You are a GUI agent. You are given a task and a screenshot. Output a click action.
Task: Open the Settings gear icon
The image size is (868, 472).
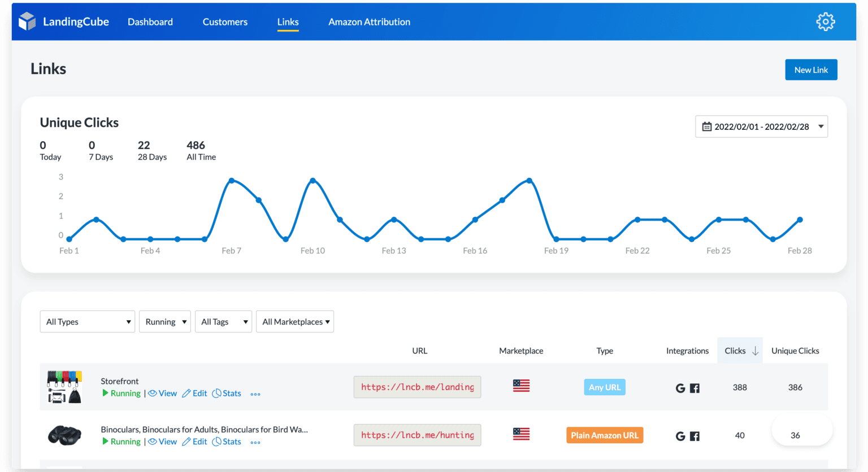825,21
